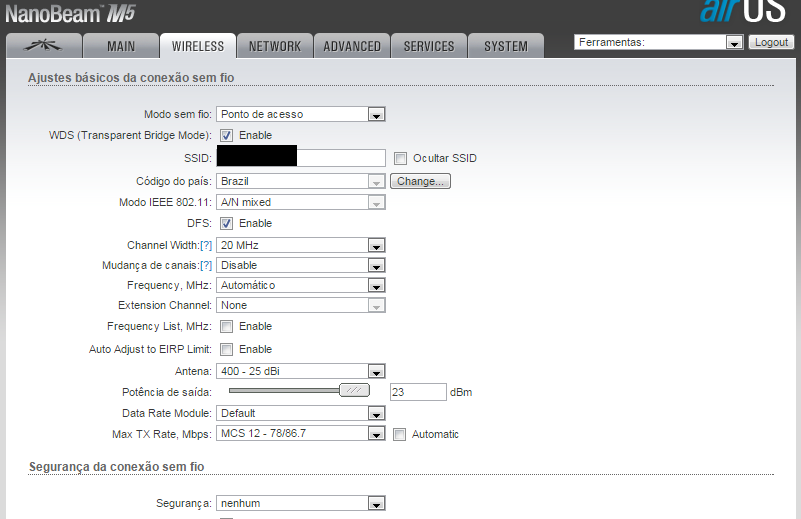
Task: Click the 'Ajustes básicos da conexão sem fio' heading
Action: (x=131, y=78)
